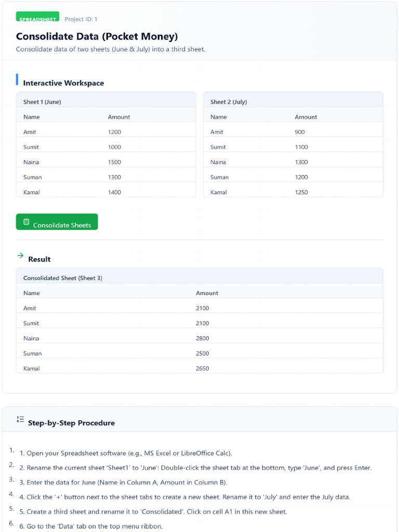This screenshot has height=532, width=399.
Task: Click step 4 about the '+' button
Action: coord(184,497)
